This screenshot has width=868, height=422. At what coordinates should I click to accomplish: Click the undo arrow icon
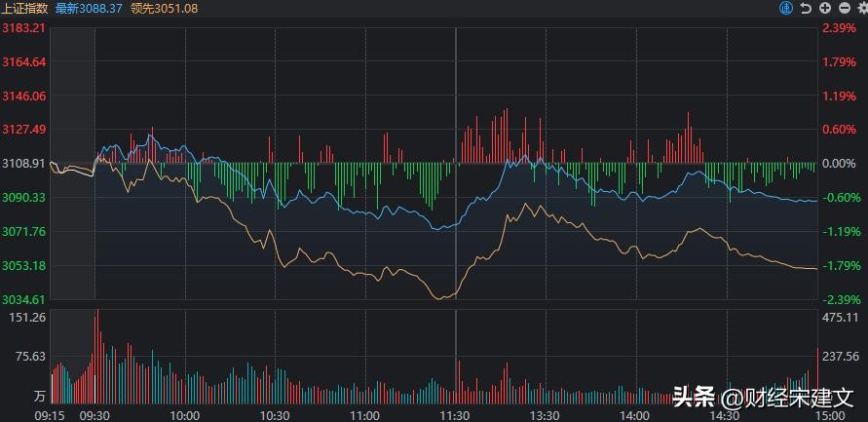807,8
